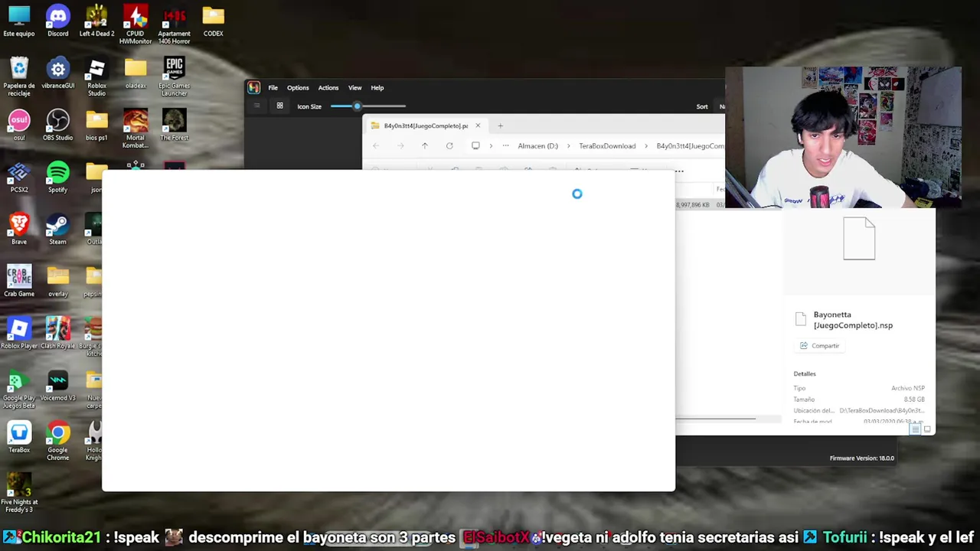Expand the chevron after the monitor icon

(x=491, y=145)
